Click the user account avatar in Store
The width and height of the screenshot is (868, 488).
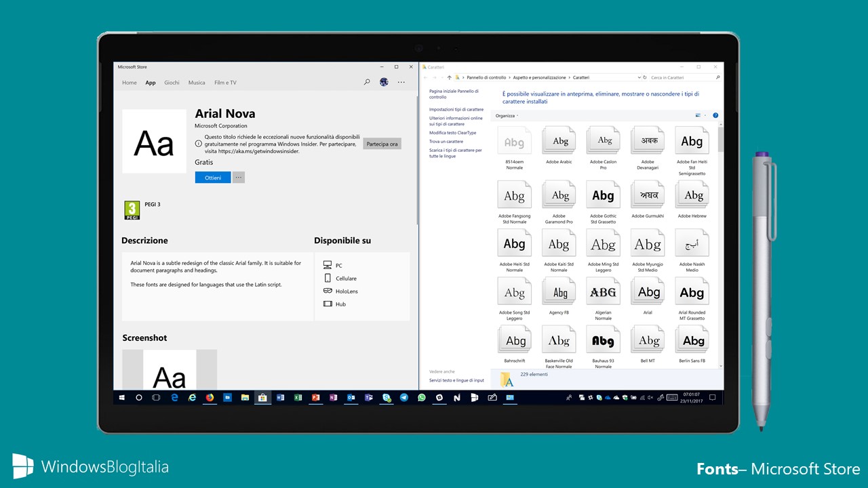coord(384,82)
